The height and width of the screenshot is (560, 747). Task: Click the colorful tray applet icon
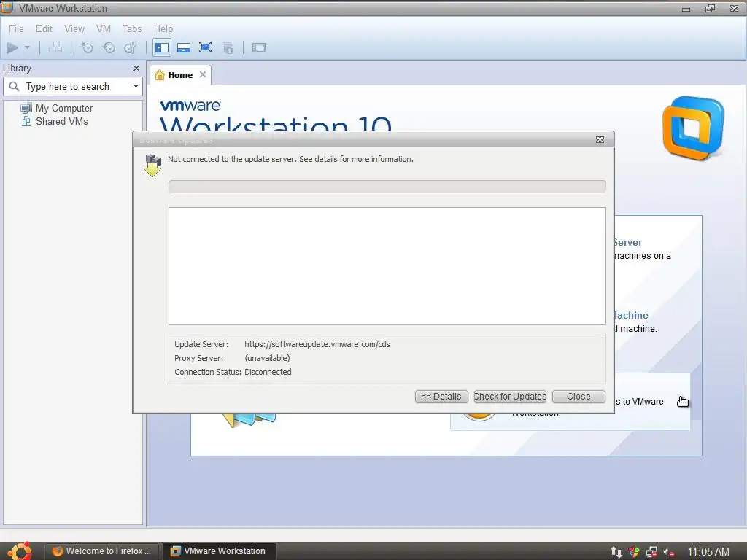coord(634,552)
